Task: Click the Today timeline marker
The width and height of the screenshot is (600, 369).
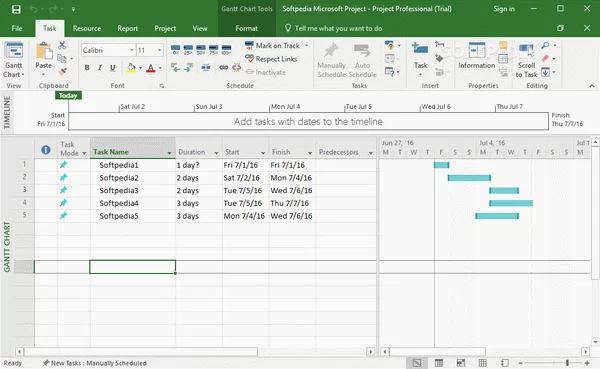Action: pos(68,95)
